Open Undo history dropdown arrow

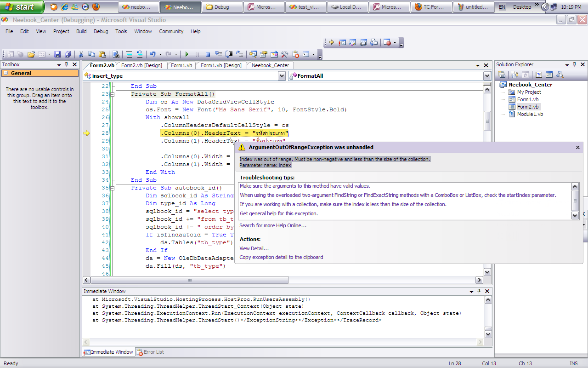160,54
